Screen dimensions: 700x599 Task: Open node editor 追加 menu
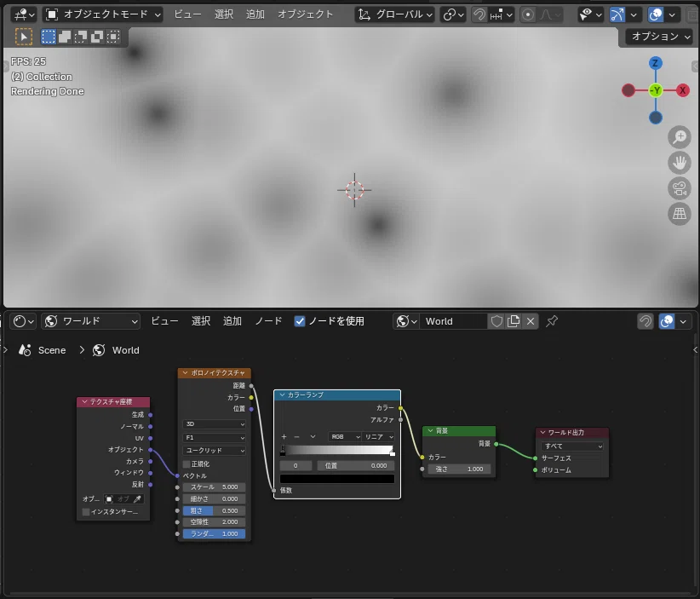(x=232, y=321)
